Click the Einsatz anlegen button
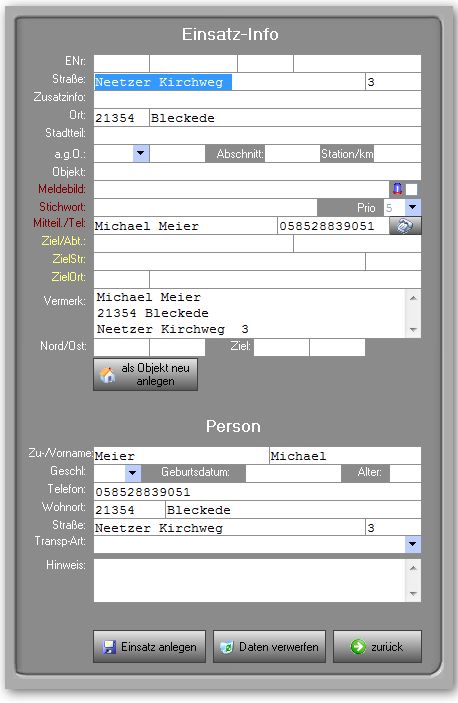The width and height of the screenshot is (458, 703). click(x=149, y=647)
